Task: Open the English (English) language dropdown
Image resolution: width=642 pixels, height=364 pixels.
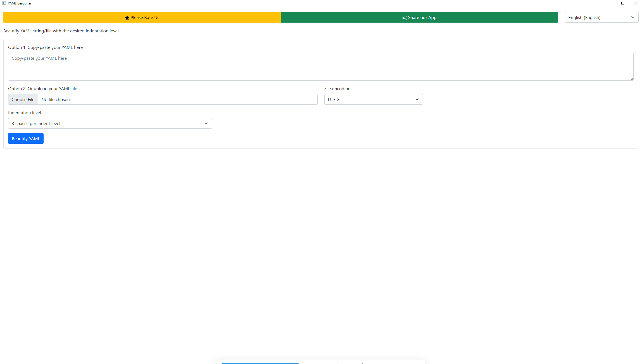Action: click(x=601, y=17)
